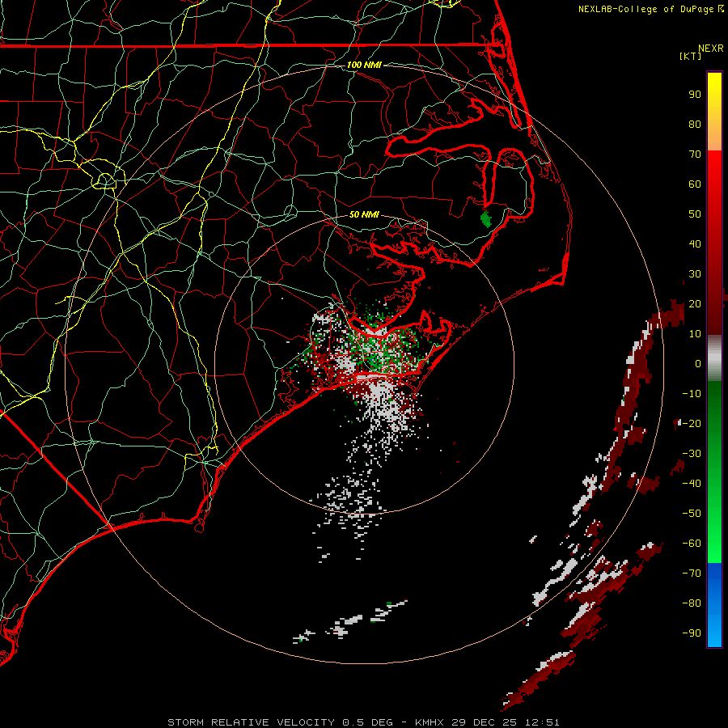Click the 50 knot scale value
Image resolution: width=728 pixels, height=728 pixels.
pos(695,214)
